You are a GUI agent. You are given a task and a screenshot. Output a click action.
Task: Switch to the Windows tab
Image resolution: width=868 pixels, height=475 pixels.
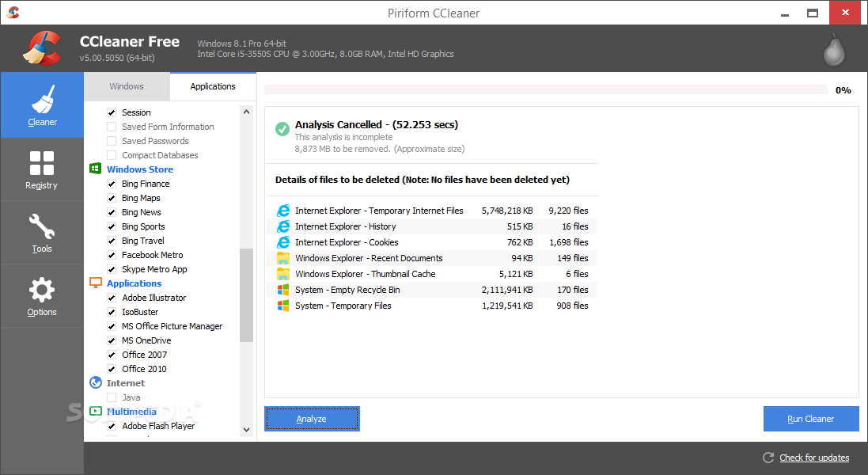click(127, 86)
